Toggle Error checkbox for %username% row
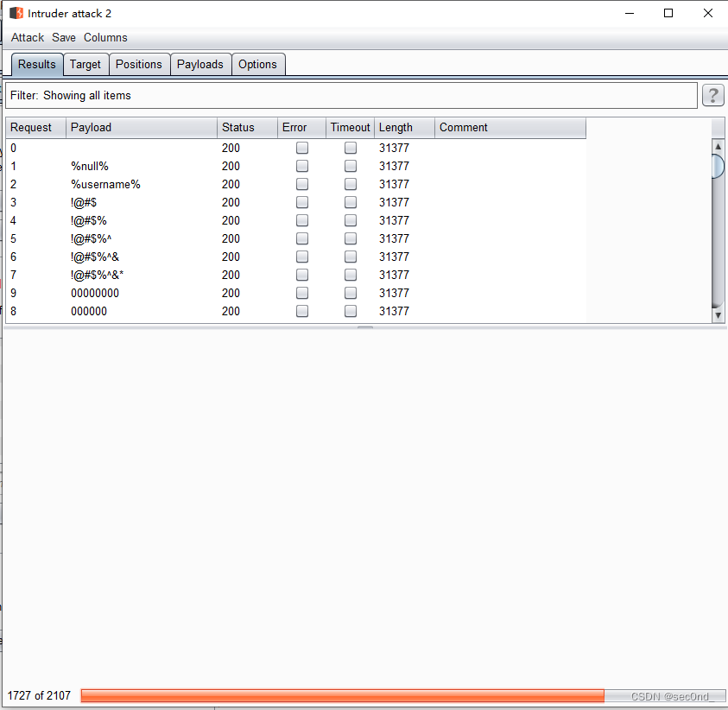 click(302, 184)
